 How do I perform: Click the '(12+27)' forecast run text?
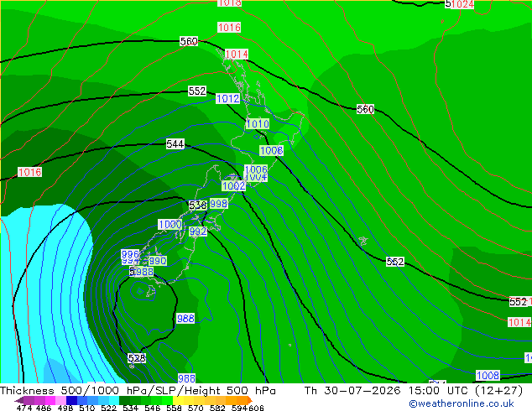[x=498, y=391]
